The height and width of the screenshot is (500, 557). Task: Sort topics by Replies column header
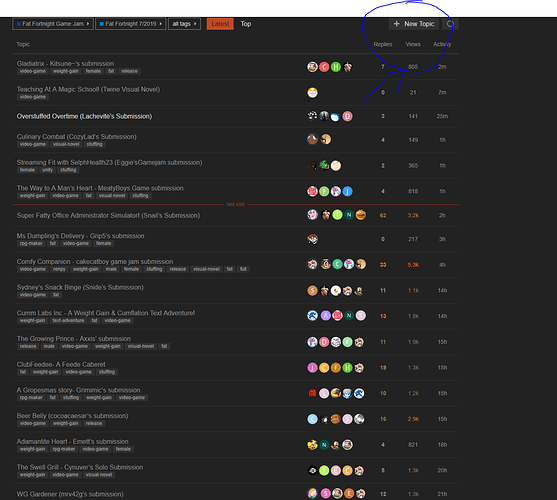coord(383,44)
